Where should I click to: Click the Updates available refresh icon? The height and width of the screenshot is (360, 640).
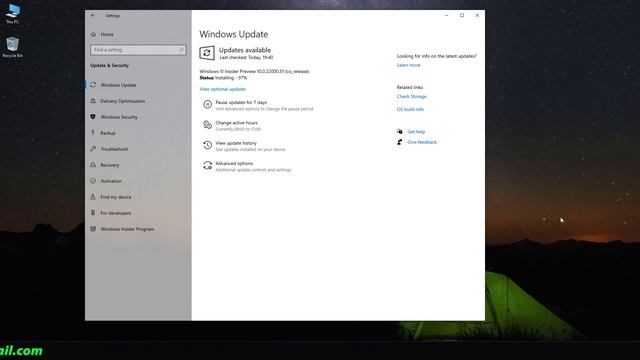point(207,53)
